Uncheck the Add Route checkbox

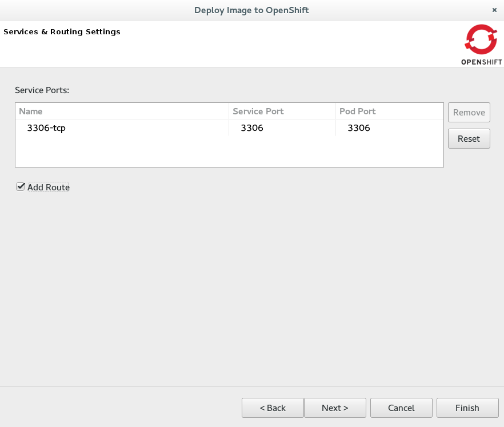[x=21, y=187]
